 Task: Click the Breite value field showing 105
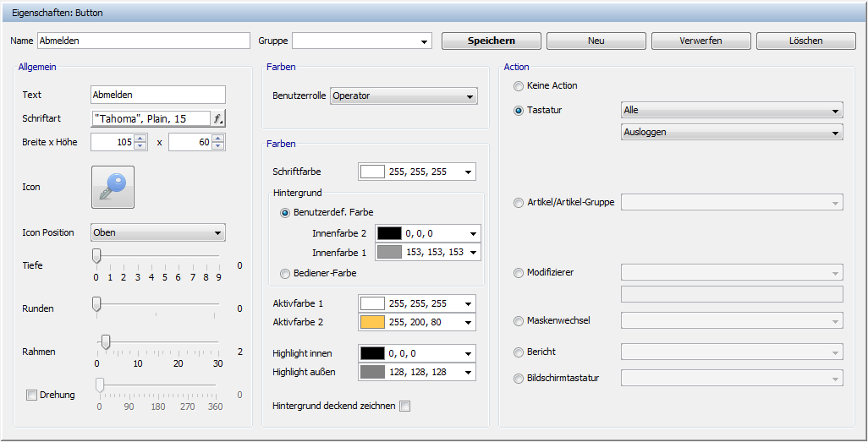coord(113,142)
